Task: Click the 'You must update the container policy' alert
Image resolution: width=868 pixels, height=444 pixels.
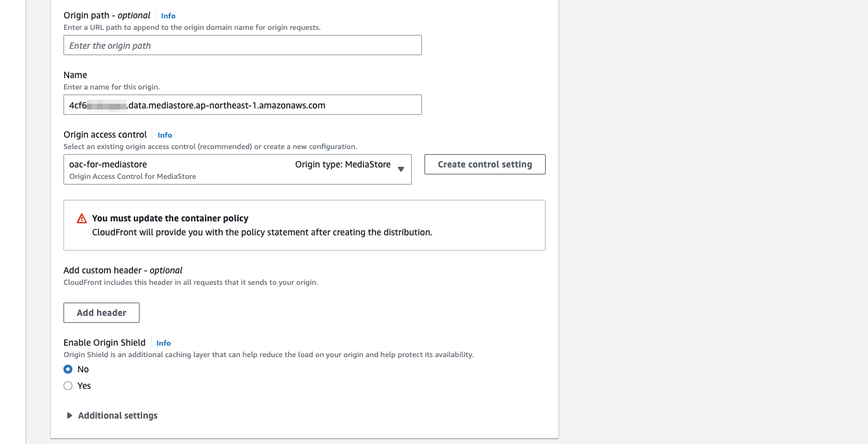Action: click(x=305, y=225)
